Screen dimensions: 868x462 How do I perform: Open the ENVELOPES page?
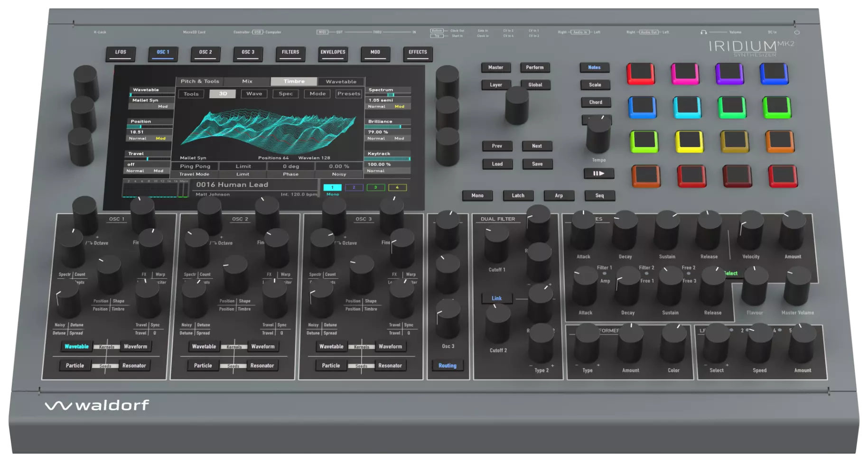pos(333,53)
